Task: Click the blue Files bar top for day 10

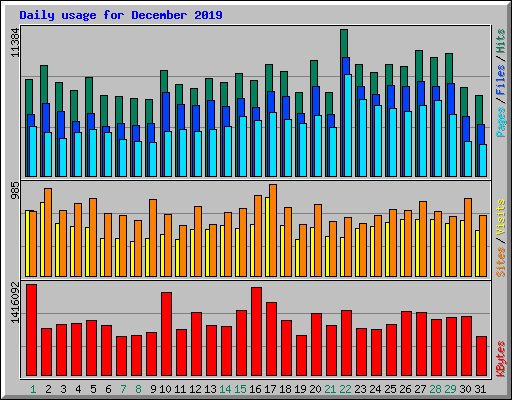Action: point(166,111)
